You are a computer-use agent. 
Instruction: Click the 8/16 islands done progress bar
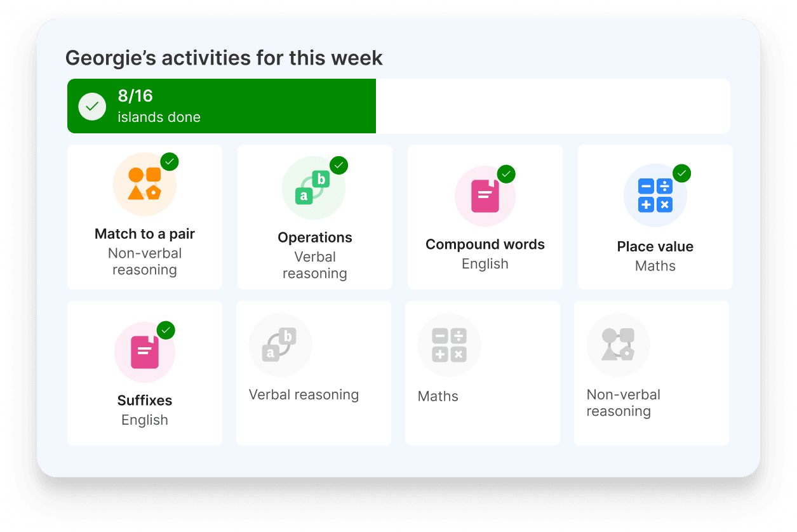pyautogui.click(x=222, y=106)
